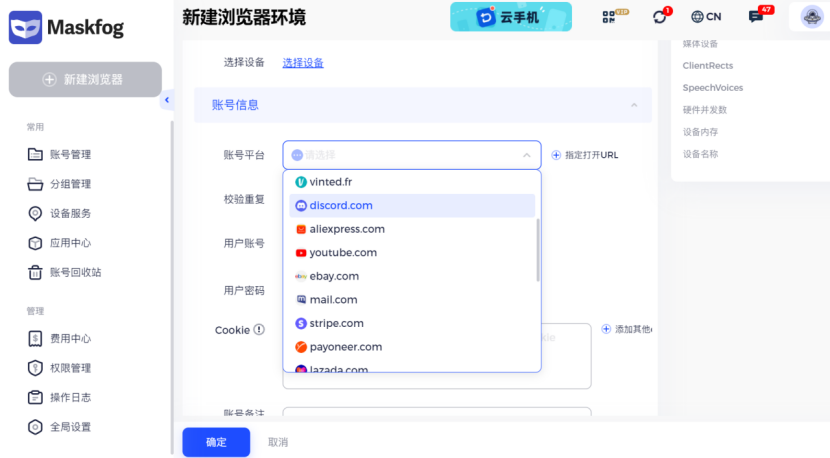Open the 云手机 cloud phone banner

click(511, 17)
